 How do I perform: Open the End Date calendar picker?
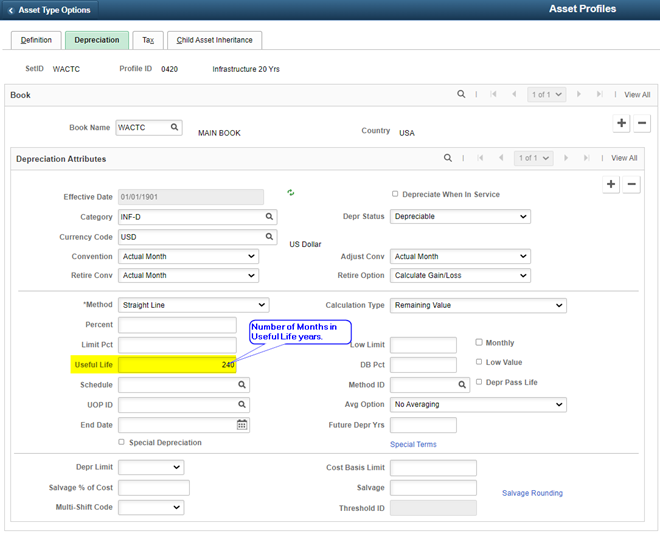[x=242, y=425]
